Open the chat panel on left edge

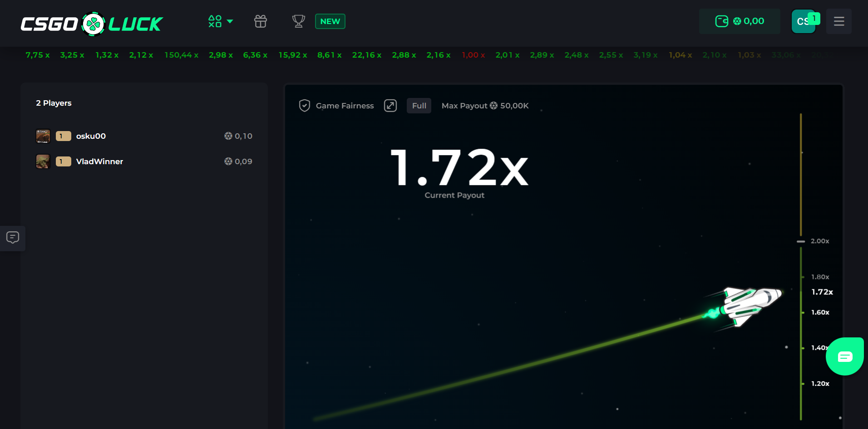pyautogui.click(x=13, y=238)
